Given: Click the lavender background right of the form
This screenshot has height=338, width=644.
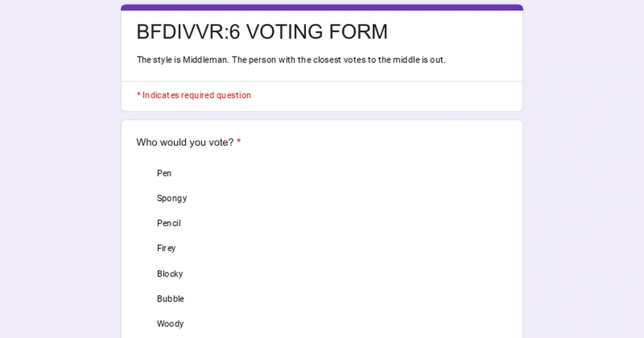Looking at the screenshot, I should tap(585, 172).
